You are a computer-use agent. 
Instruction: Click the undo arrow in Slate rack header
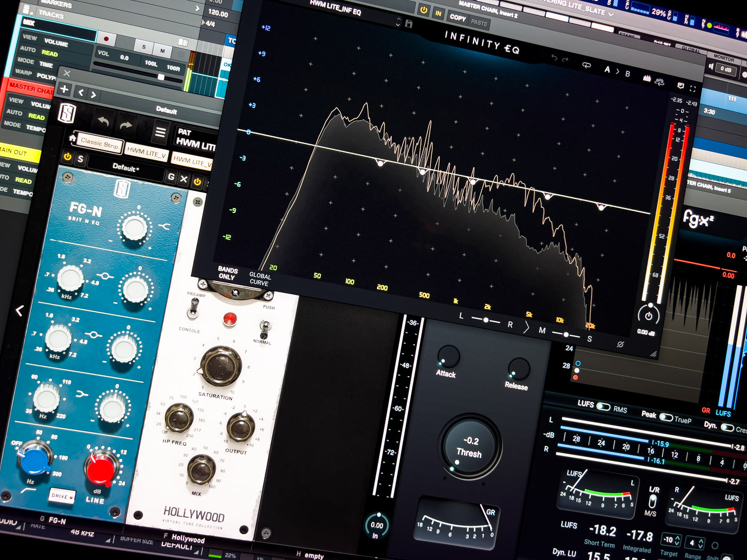click(103, 121)
